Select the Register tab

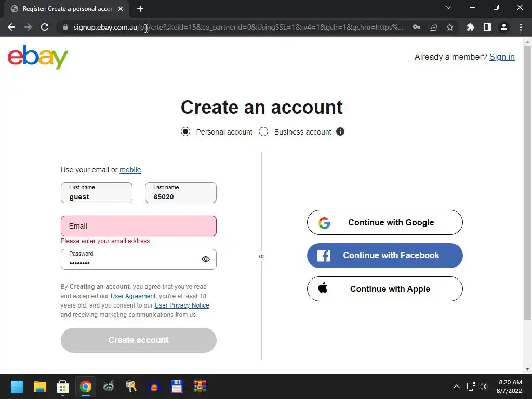(x=66, y=9)
